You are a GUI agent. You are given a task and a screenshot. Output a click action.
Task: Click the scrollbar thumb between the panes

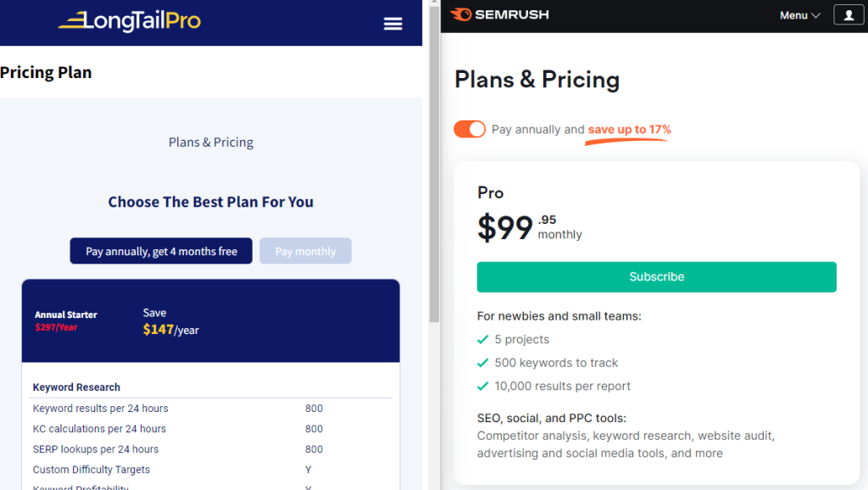[435, 164]
